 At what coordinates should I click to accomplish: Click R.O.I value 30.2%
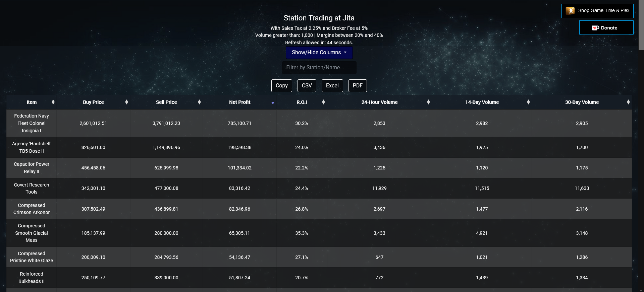pos(302,123)
